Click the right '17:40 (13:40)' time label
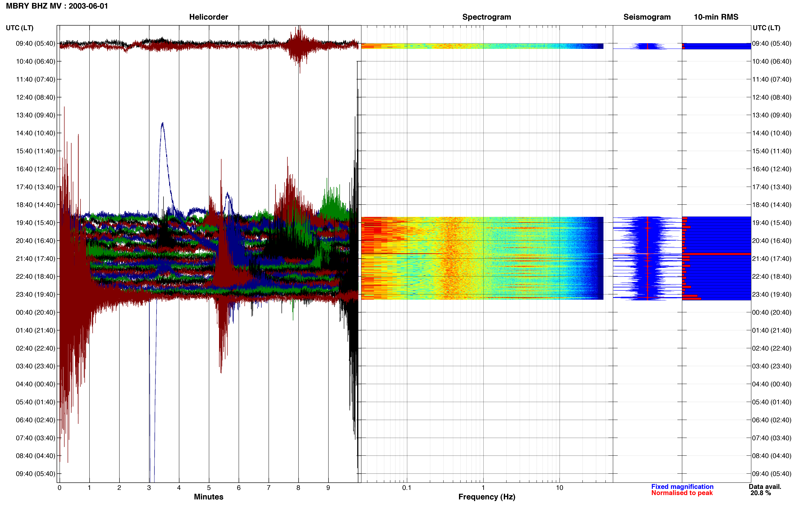Viewport: 812px width, 508px height. pyautogui.click(x=772, y=187)
